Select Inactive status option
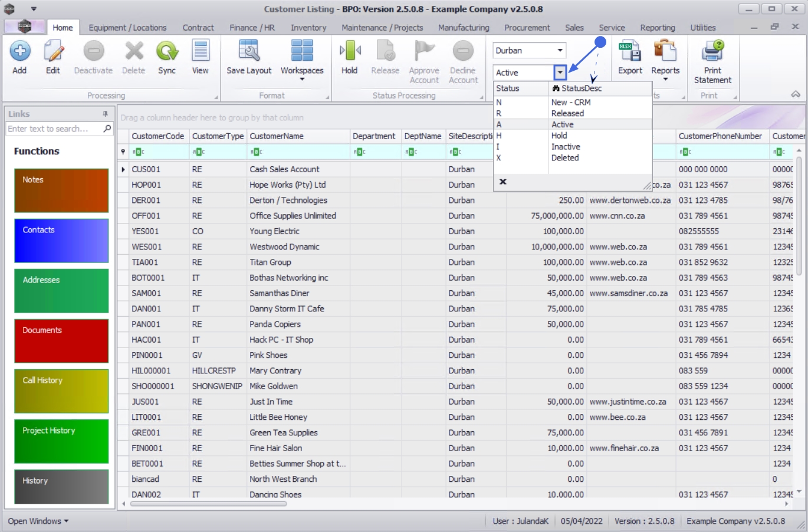This screenshot has width=808, height=532. tap(573, 147)
